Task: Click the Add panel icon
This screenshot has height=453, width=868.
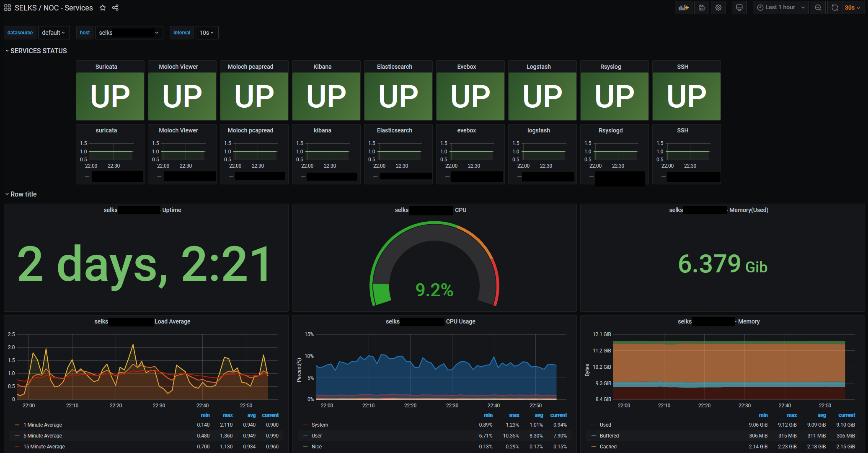Action: (683, 8)
